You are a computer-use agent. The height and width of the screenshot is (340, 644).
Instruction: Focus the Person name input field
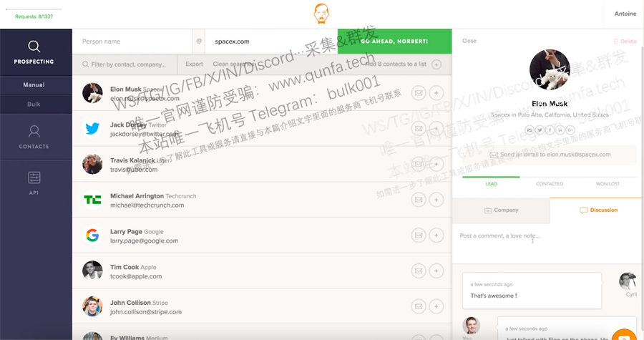pos(132,42)
